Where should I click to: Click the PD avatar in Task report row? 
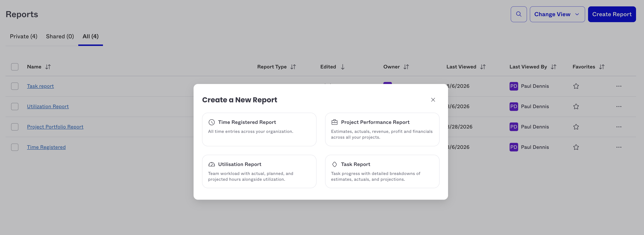coord(514,86)
